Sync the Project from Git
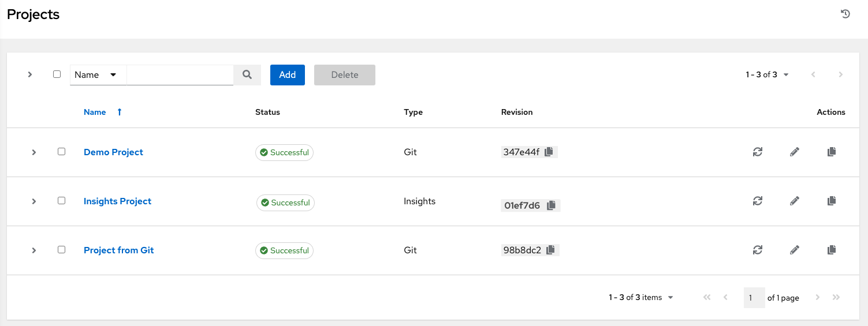Screen dimensions: 868x326 coord(758,250)
